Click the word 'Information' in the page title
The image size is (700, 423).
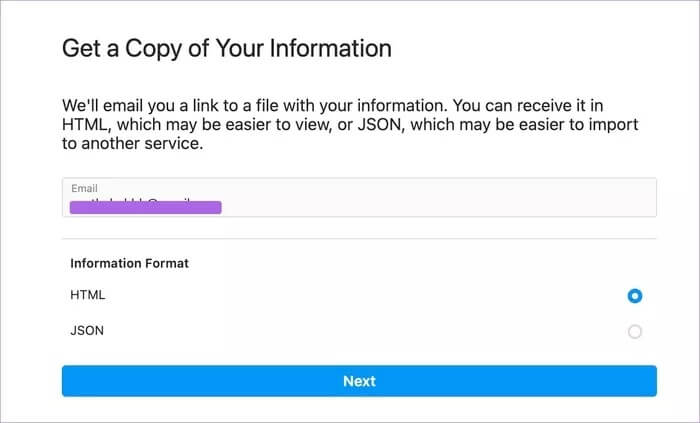pos(331,48)
